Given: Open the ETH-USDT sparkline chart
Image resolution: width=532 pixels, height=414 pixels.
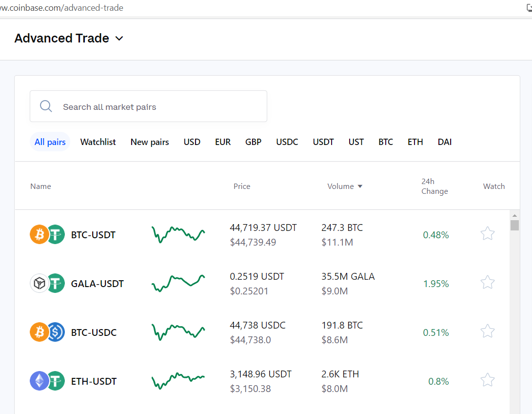Looking at the screenshot, I should pos(178,381).
